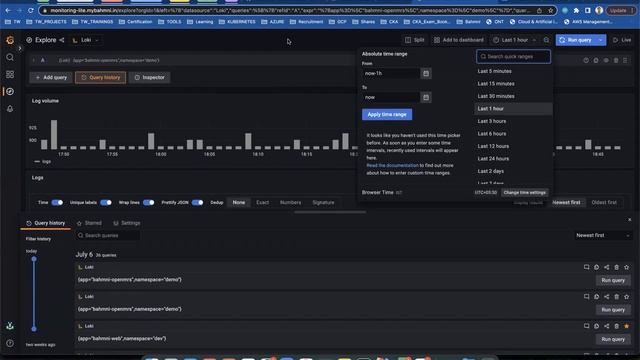
Task: Open the Explore compass icon in the sidebar
Action: (10, 91)
